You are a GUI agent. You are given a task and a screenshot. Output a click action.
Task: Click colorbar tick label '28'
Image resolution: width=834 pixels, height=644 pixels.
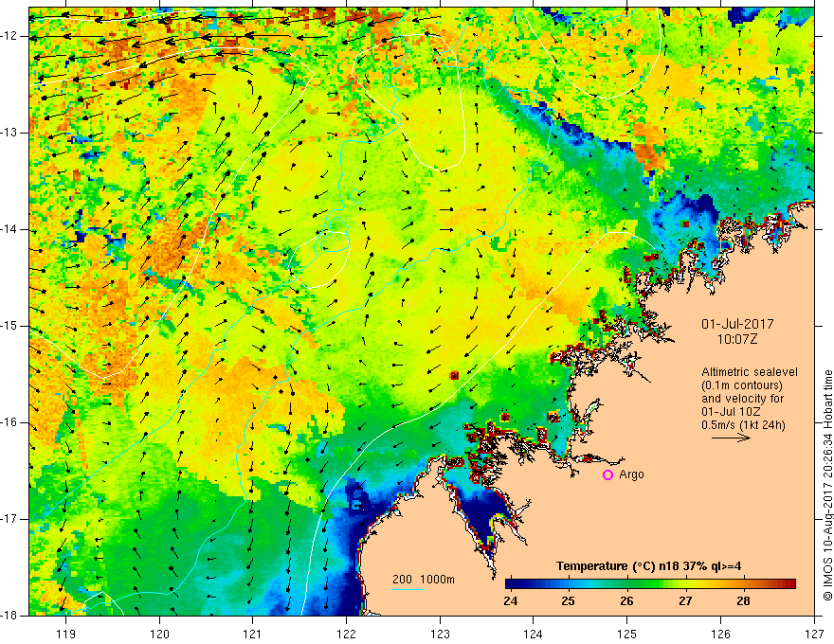point(743,601)
